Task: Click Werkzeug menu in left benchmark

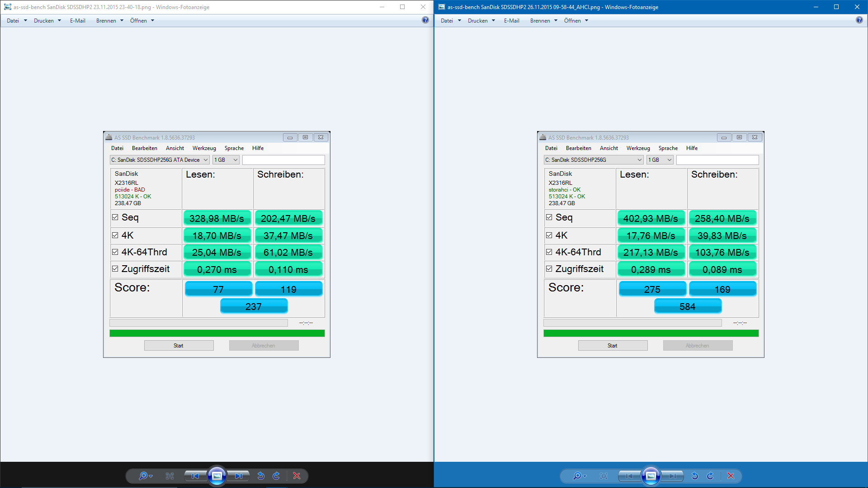Action: (204, 148)
